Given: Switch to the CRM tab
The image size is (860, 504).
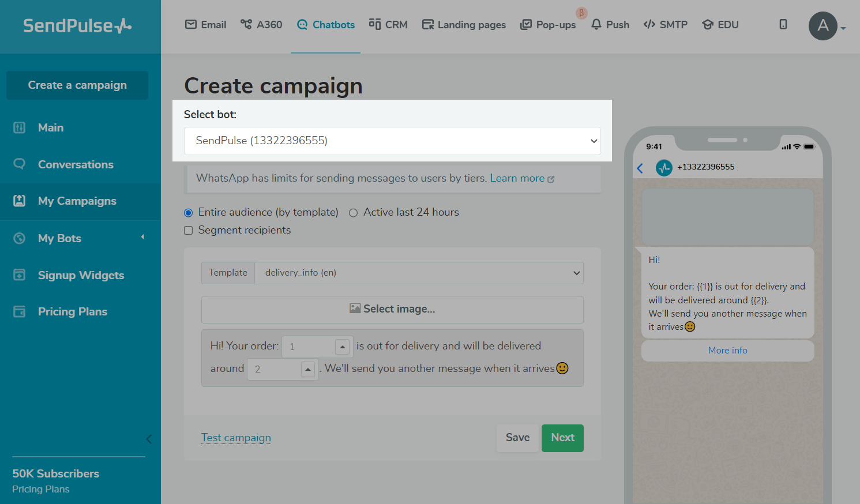Looking at the screenshot, I should pyautogui.click(x=388, y=25).
